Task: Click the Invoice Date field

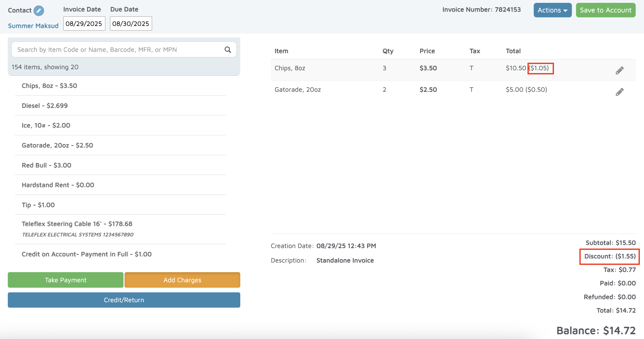Action: tap(84, 24)
